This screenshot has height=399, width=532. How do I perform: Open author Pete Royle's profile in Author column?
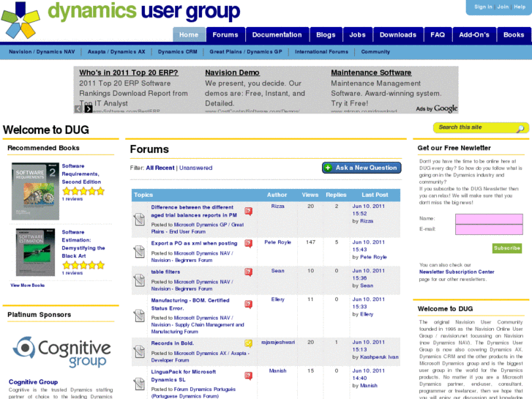click(x=278, y=242)
